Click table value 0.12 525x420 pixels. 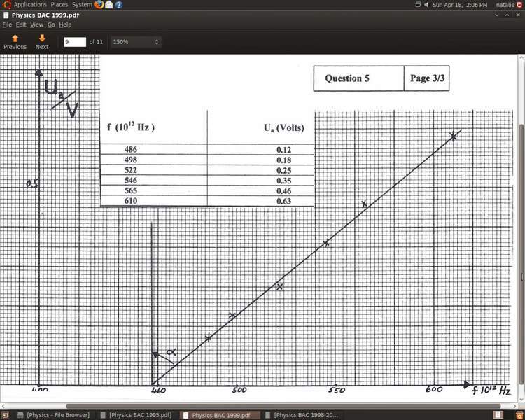tap(284, 150)
